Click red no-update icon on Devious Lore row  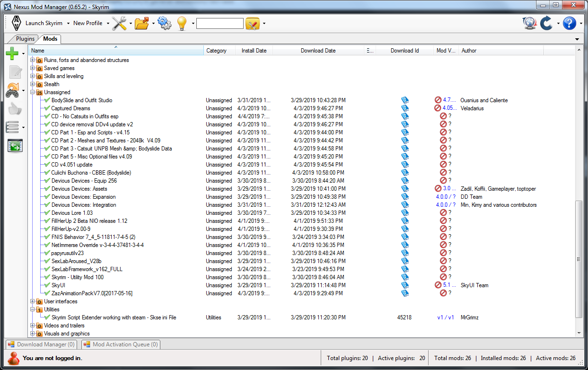click(x=443, y=213)
